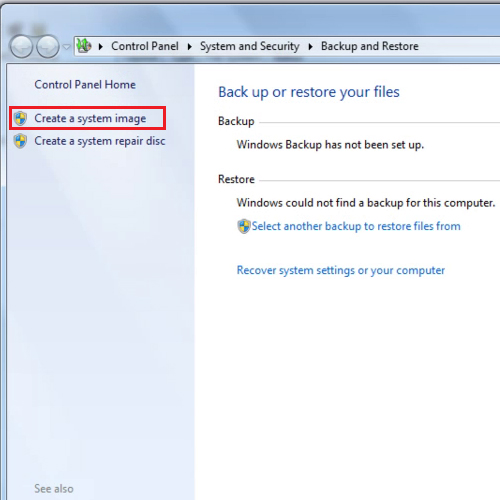Open the recent pages dropdown arrow
Screen dimensions: 500x500
[67, 47]
